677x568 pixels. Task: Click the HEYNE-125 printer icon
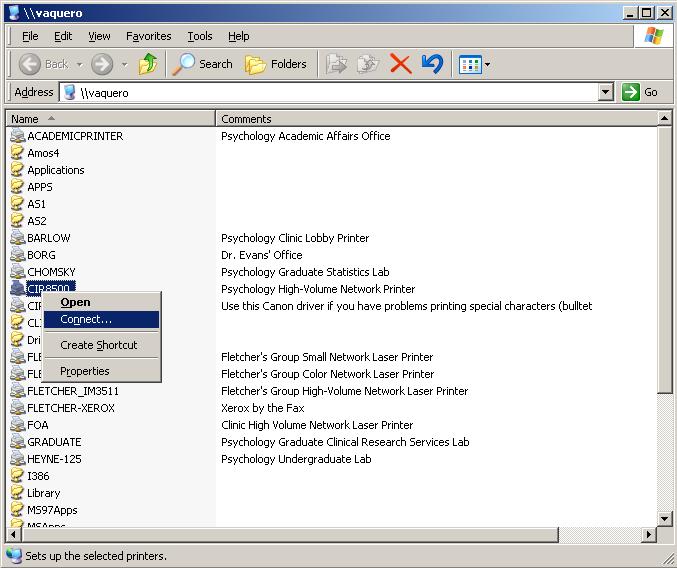pyautogui.click(x=17, y=459)
